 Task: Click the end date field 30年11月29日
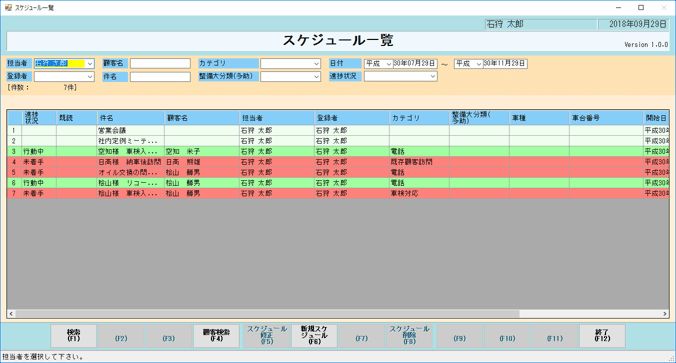click(x=505, y=63)
